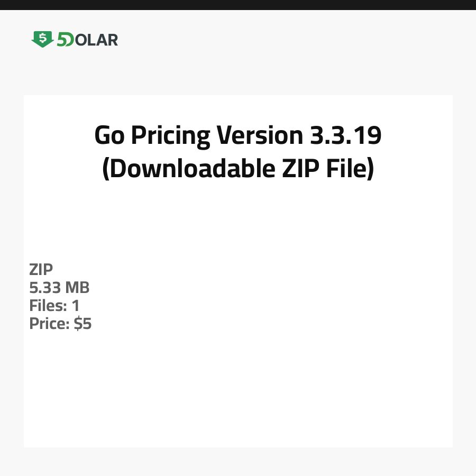Click the word Go in the title
Screen dimensions: 476x476
[x=109, y=136]
